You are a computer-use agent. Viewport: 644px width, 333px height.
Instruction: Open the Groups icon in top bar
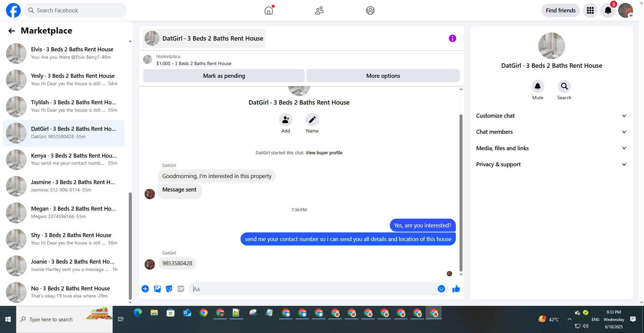tap(370, 10)
